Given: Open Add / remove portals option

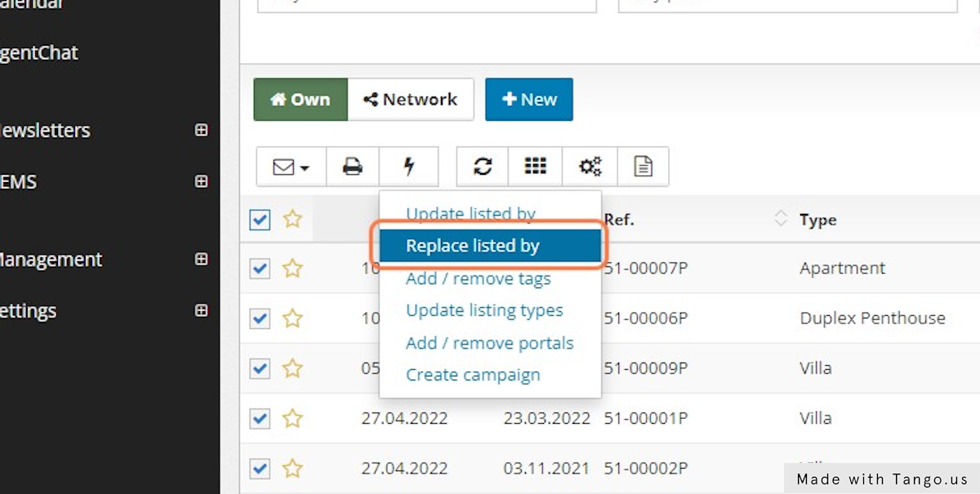Looking at the screenshot, I should click(489, 343).
